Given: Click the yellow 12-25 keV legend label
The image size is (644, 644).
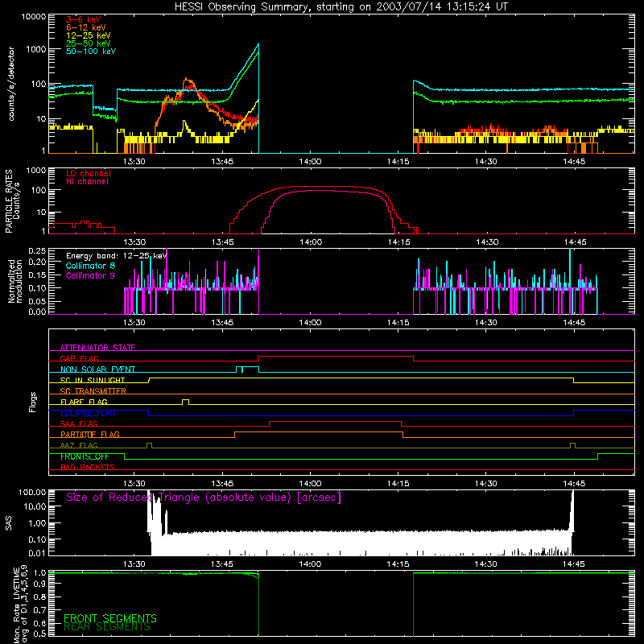Looking at the screenshot, I should tap(89, 35).
